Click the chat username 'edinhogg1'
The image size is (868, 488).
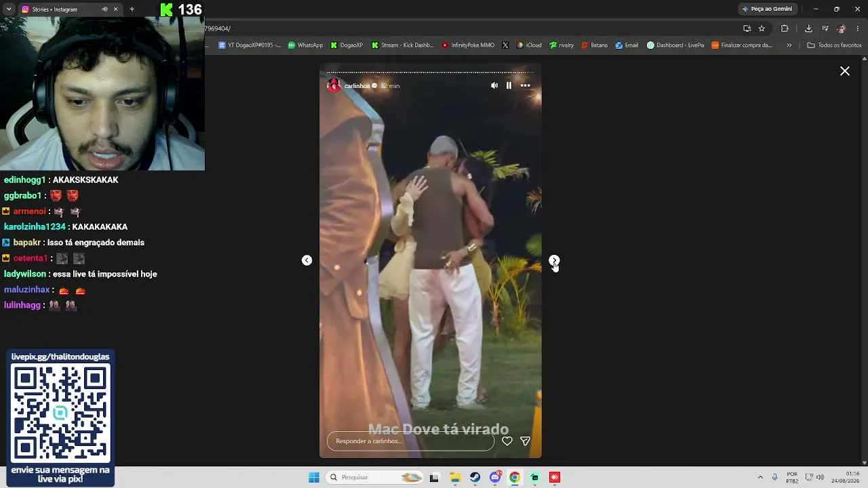click(24, 180)
